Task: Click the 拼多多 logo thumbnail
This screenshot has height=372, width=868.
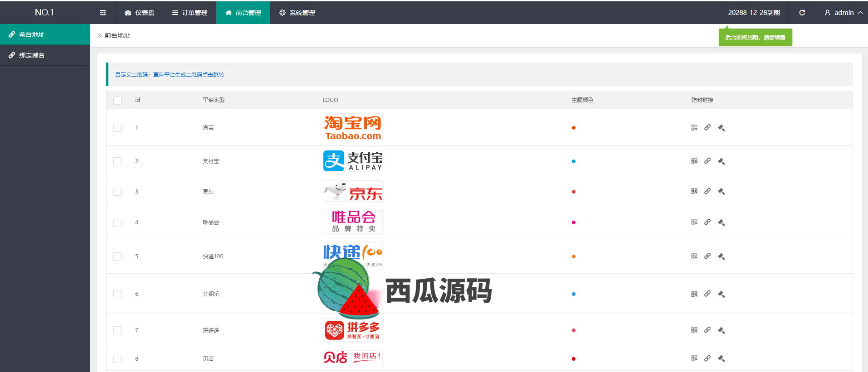Action: [353, 330]
